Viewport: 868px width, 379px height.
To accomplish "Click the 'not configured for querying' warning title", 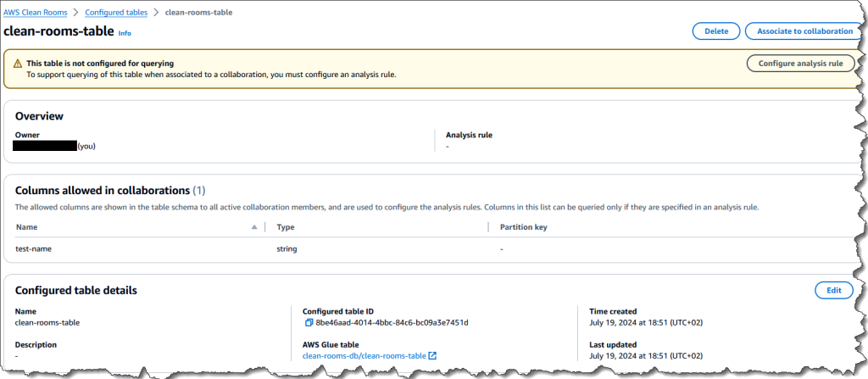I will coord(100,64).
